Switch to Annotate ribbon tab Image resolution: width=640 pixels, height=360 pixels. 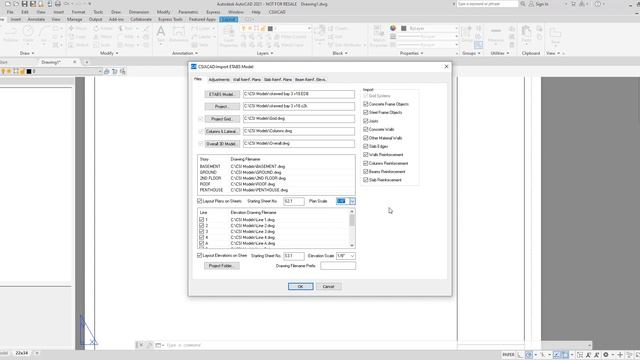[x=36, y=19]
